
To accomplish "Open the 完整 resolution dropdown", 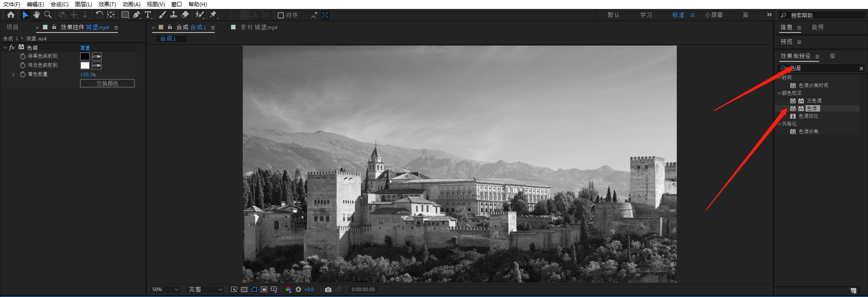I will 205,289.
